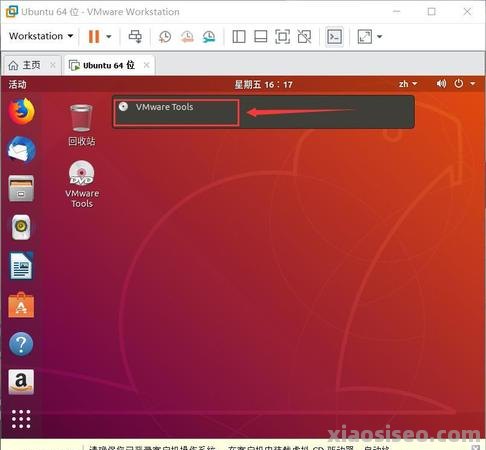Close the 主页 tab

tap(53, 65)
